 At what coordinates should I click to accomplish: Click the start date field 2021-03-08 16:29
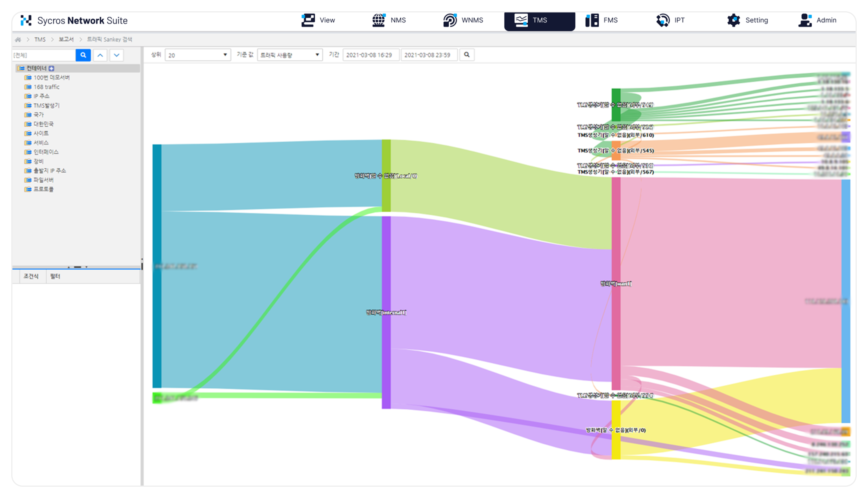[371, 55]
